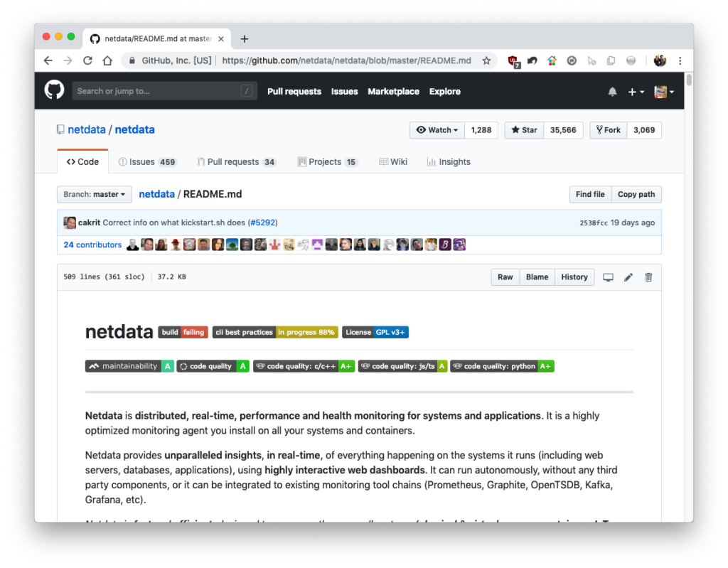View the 3,069 forks count
This screenshot has width=728, height=568.
click(x=644, y=130)
